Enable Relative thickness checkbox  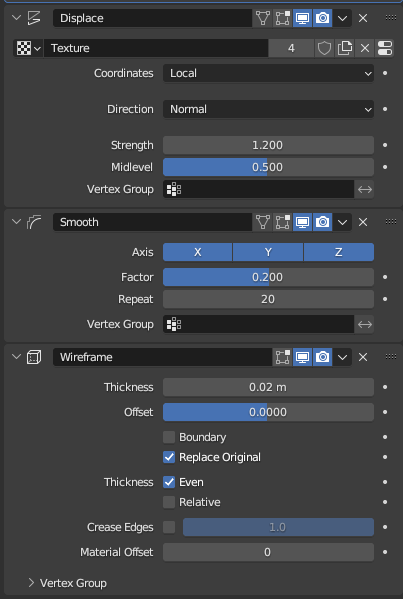pos(169,502)
